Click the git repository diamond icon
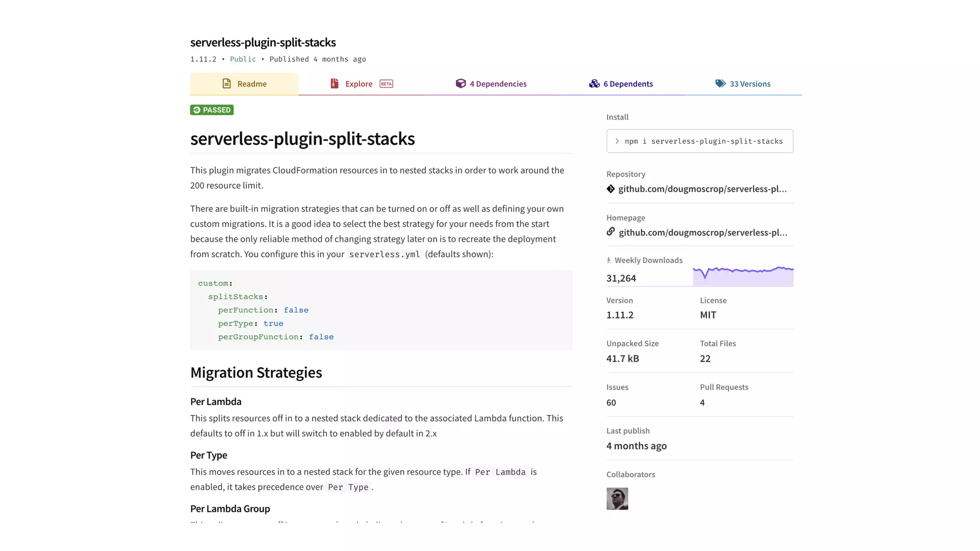This screenshot has width=980, height=551. click(611, 189)
